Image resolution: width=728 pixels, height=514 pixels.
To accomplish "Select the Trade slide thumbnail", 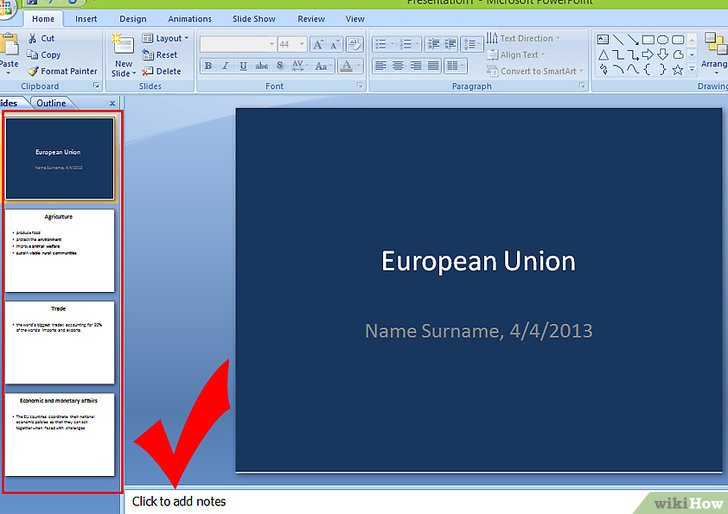I will click(59, 343).
